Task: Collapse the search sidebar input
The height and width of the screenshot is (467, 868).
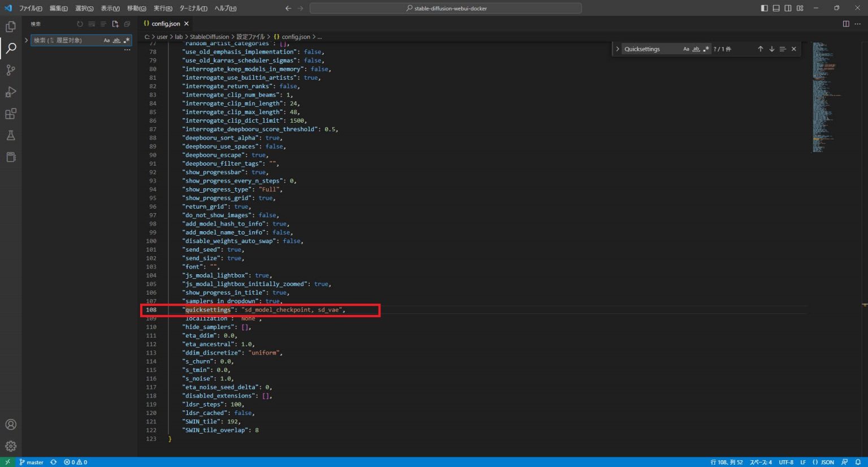Action: [27, 40]
